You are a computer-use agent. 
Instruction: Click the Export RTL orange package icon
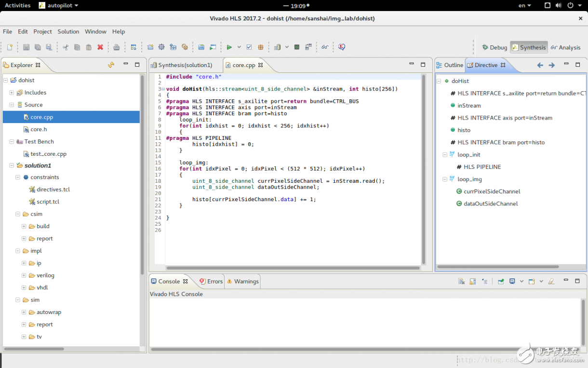point(261,47)
